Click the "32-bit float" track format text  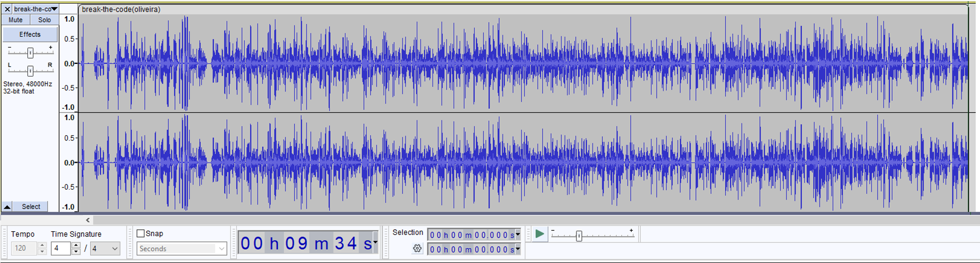coord(19,91)
